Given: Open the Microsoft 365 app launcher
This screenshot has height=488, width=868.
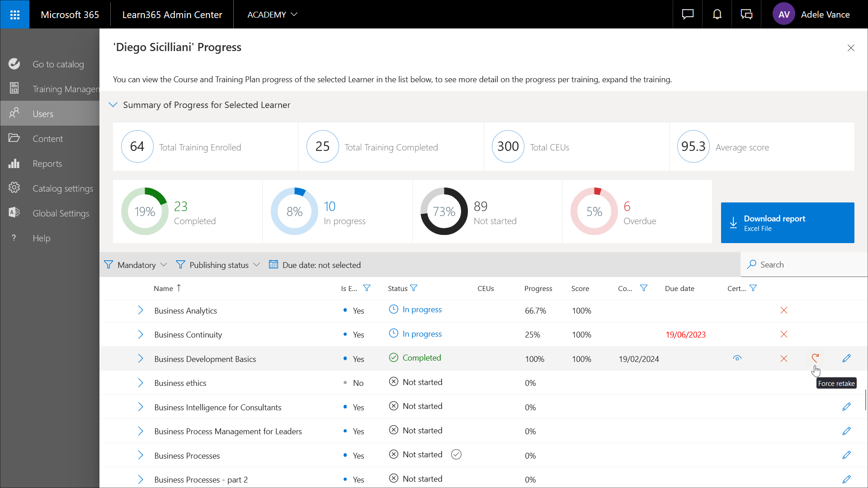Looking at the screenshot, I should pyautogui.click(x=14, y=14).
